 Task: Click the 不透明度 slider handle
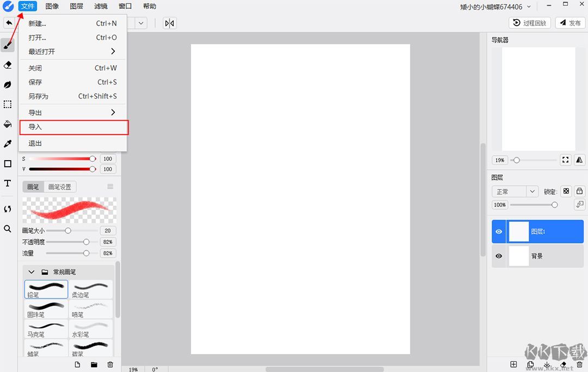click(x=86, y=242)
